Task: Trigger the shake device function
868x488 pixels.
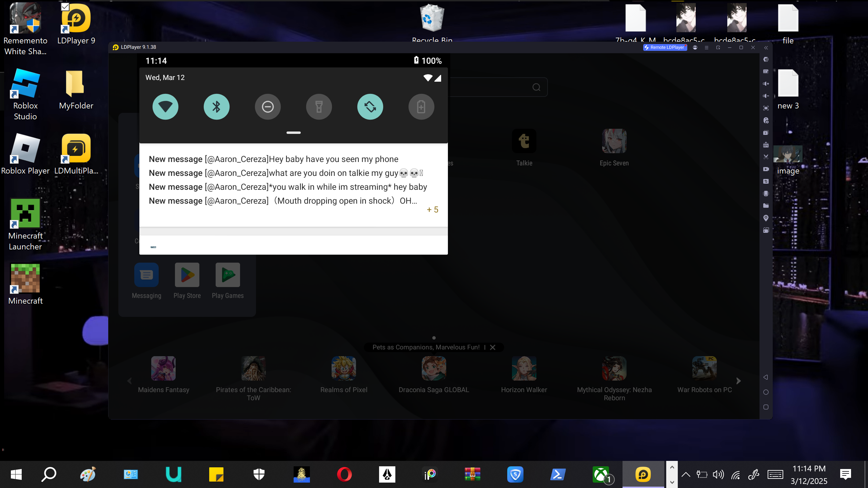Action: [x=766, y=194]
